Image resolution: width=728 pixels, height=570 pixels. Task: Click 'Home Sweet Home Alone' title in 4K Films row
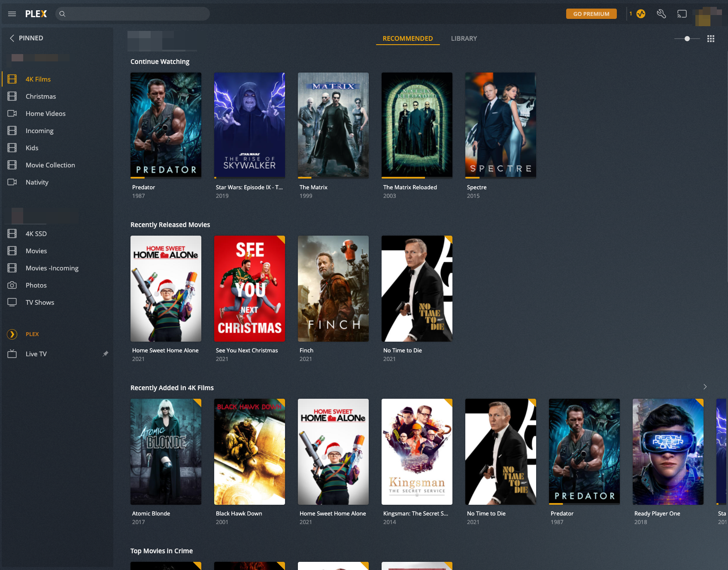333,513
